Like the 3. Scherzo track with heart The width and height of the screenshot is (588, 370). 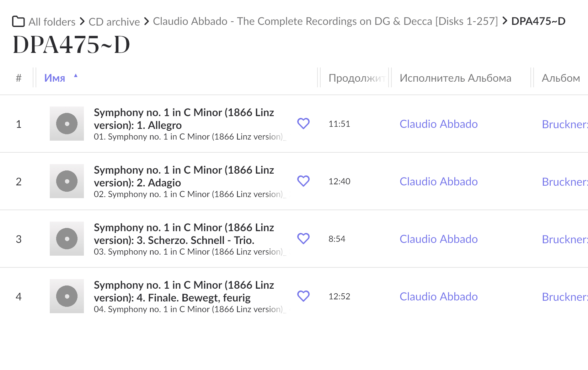[x=303, y=239]
